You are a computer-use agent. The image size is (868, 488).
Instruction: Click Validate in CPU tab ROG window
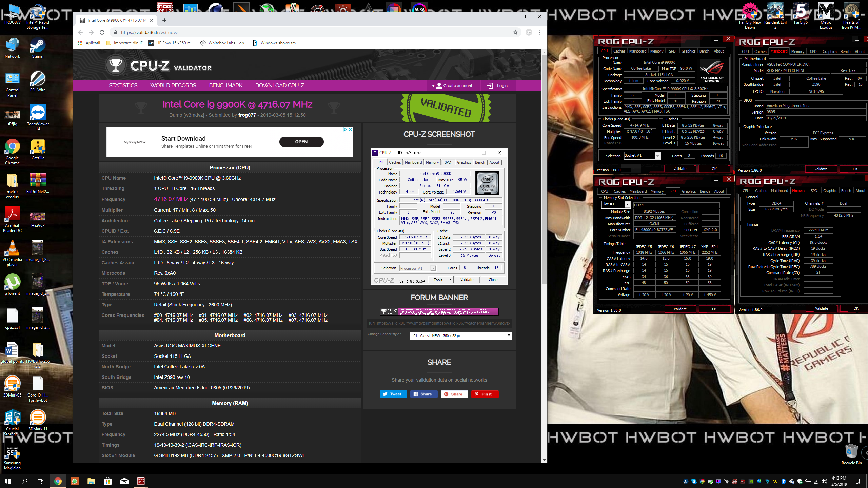[x=680, y=169]
